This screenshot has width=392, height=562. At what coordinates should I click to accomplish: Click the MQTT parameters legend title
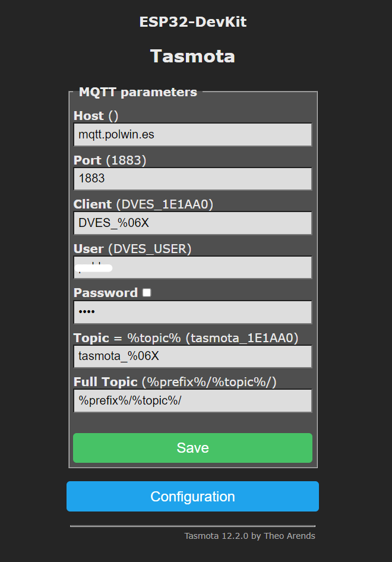click(x=138, y=92)
